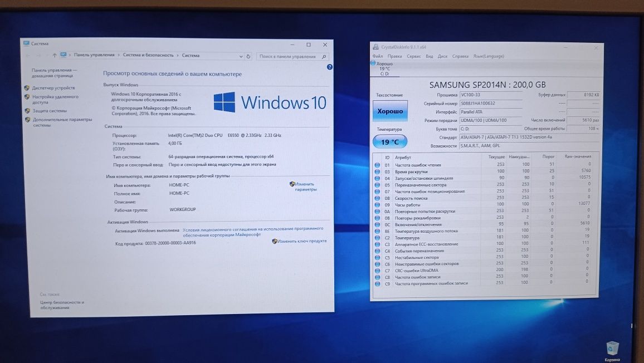
Task: Open the Файл menu in CrystalDiskInfo
Action: pyautogui.click(x=378, y=56)
